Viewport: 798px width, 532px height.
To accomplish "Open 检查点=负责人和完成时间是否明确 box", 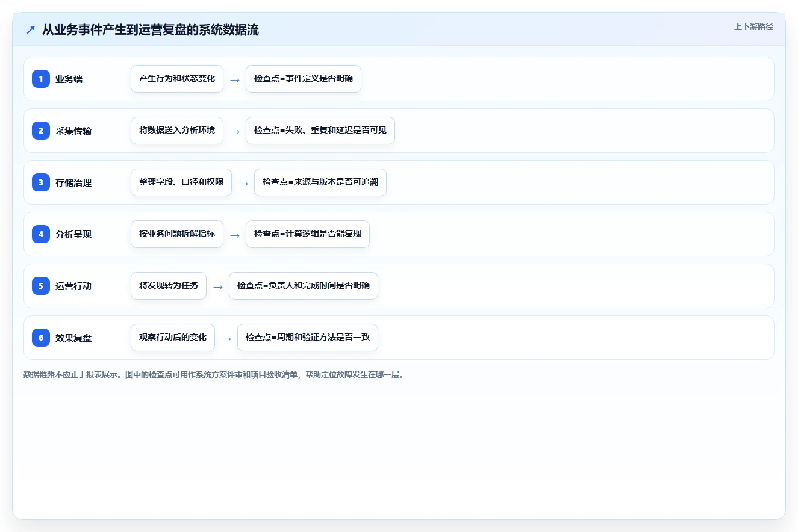I will click(304, 286).
